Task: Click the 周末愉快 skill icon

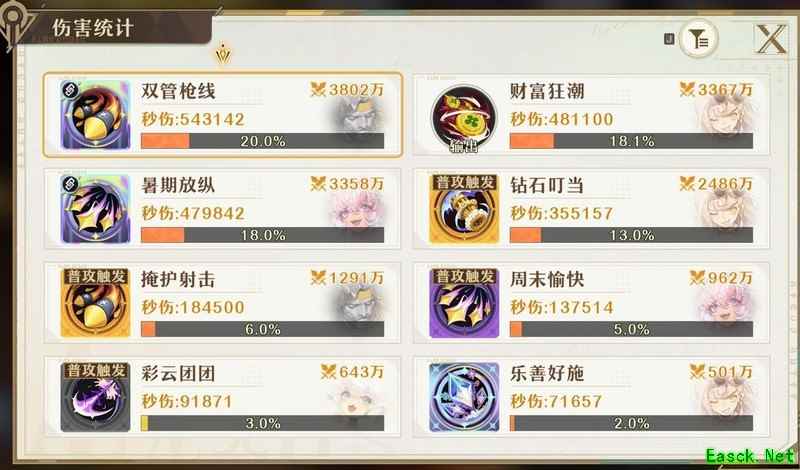Action: pyautogui.click(x=464, y=303)
